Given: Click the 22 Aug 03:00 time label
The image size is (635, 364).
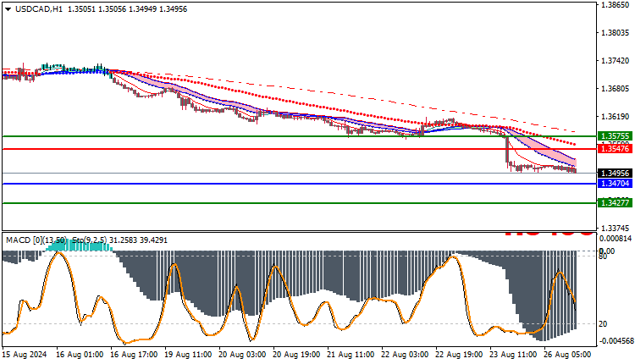Looking at the screenshot, I should click(x=405, y=355).
